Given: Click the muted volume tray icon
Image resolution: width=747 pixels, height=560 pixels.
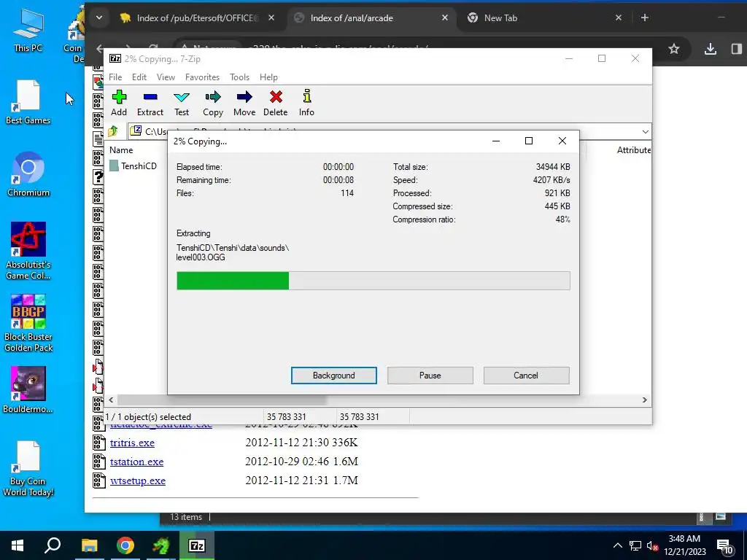Looking at the screenshot, I should [x=652, y=545].
